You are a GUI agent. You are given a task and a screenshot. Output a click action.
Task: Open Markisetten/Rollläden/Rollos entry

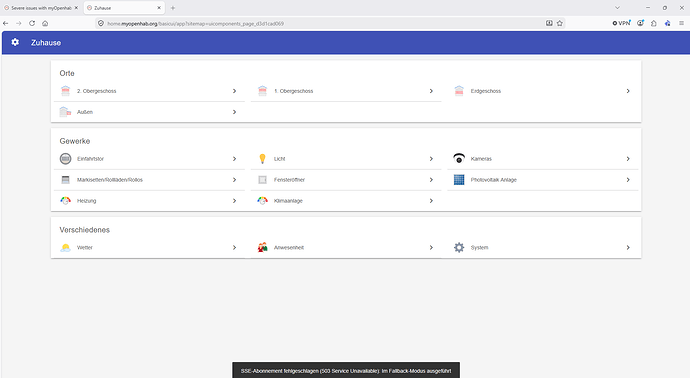coord(149,180)
